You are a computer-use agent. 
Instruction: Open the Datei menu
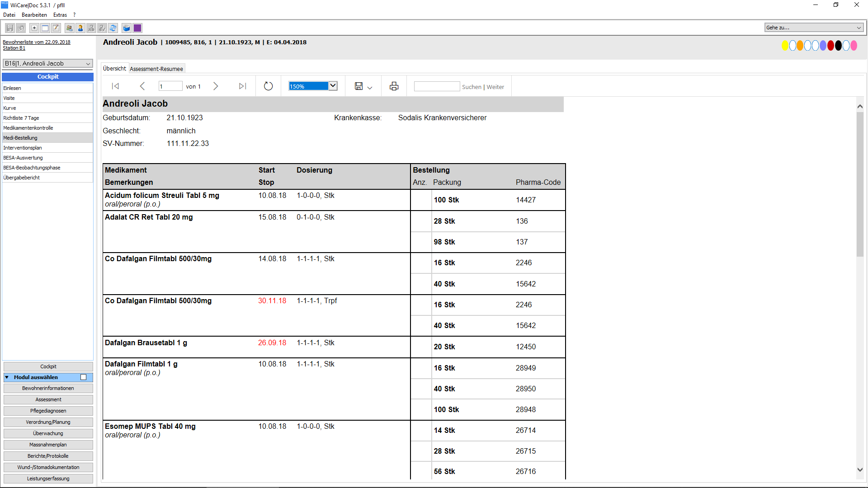pyautogui.click(x=9, y=15)
